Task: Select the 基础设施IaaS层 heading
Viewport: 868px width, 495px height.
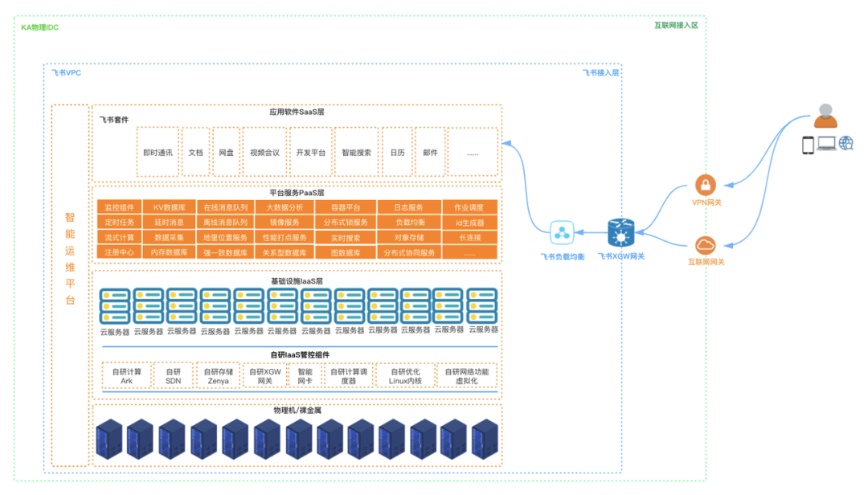Action: click(x=297, y=280)
